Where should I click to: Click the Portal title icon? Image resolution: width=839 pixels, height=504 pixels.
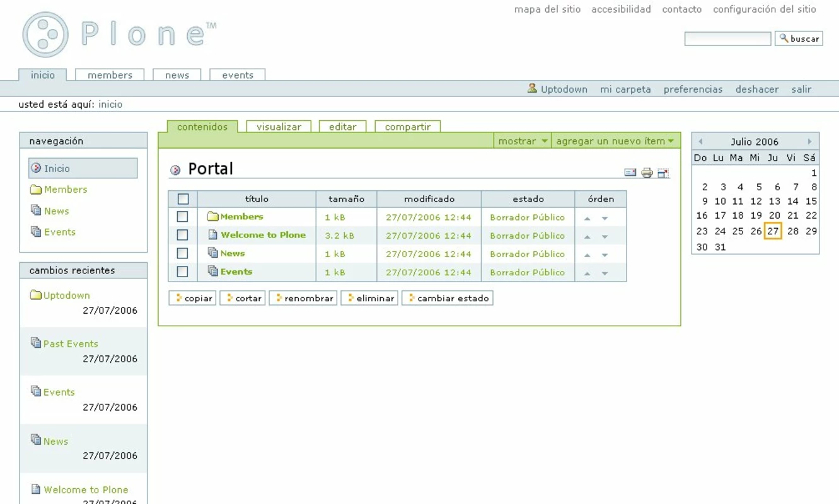tap(176, 170)
